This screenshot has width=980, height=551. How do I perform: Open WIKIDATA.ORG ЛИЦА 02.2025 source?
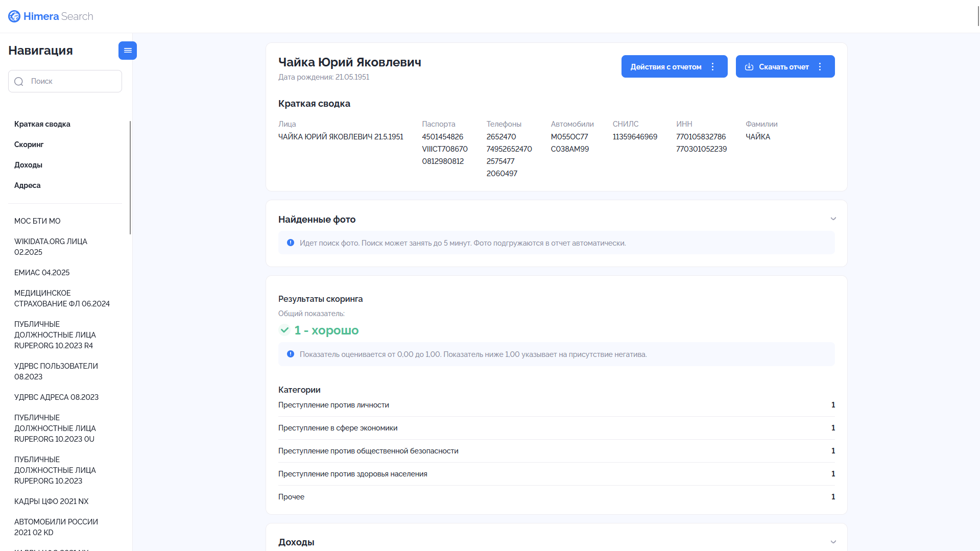click(x=51, y=247)
